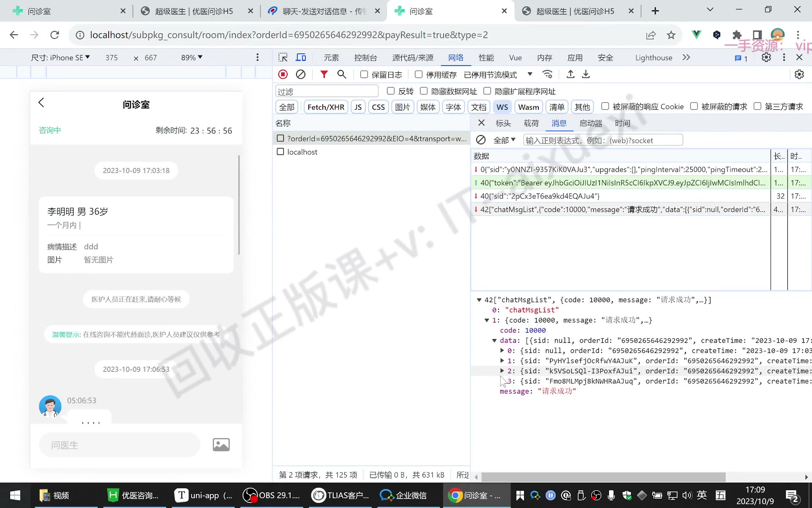The image size is (812, 508).
Task: Click the stop recording network log icon
Action: click(283, 75)
